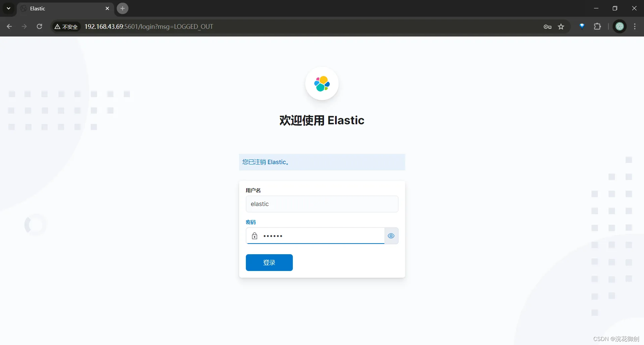Open the extensions puzzle icon
644x345 pixels.
click(597, 26)
